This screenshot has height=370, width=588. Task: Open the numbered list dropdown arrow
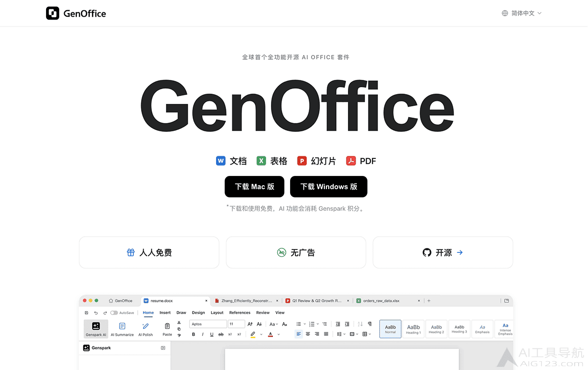318,324
